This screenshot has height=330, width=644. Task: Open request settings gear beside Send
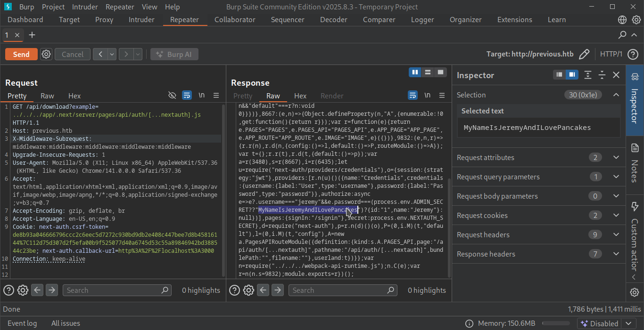46,54
